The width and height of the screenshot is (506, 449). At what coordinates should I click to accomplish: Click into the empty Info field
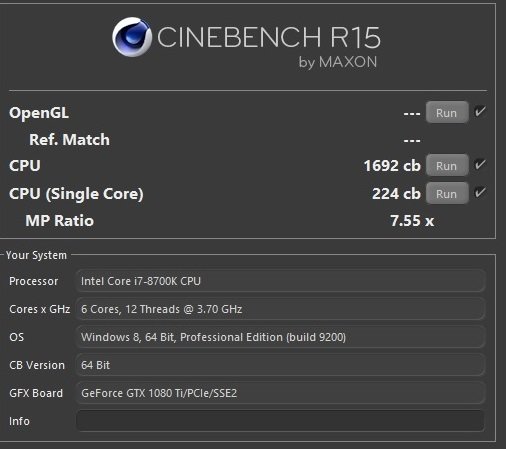[x=280, y=421]
